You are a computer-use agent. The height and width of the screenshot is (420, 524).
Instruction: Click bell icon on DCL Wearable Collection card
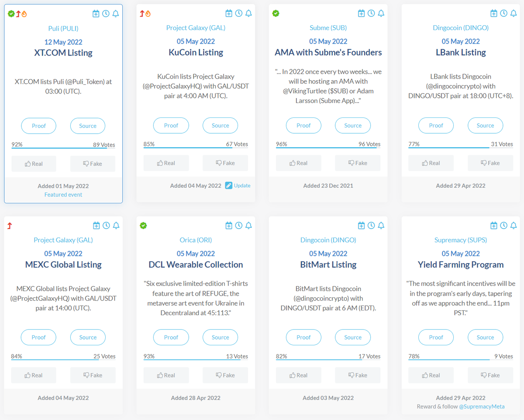248,226
